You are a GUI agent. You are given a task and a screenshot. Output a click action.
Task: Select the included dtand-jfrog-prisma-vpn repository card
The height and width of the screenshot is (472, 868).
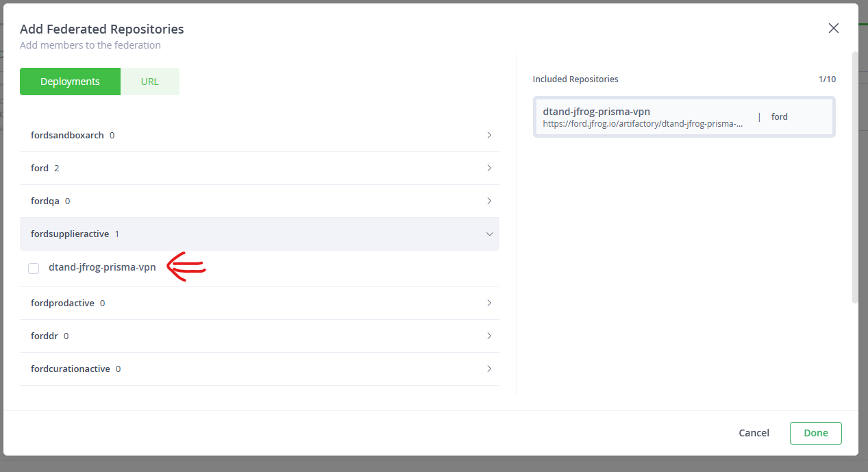684,117
